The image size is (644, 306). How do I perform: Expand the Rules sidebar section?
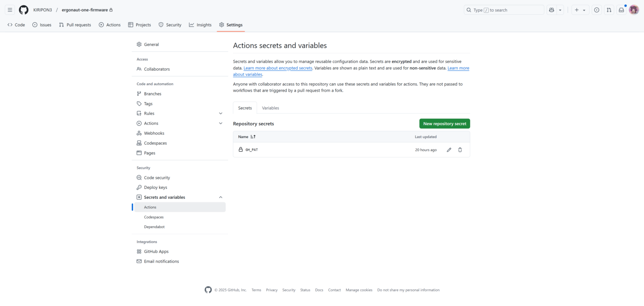221,113
